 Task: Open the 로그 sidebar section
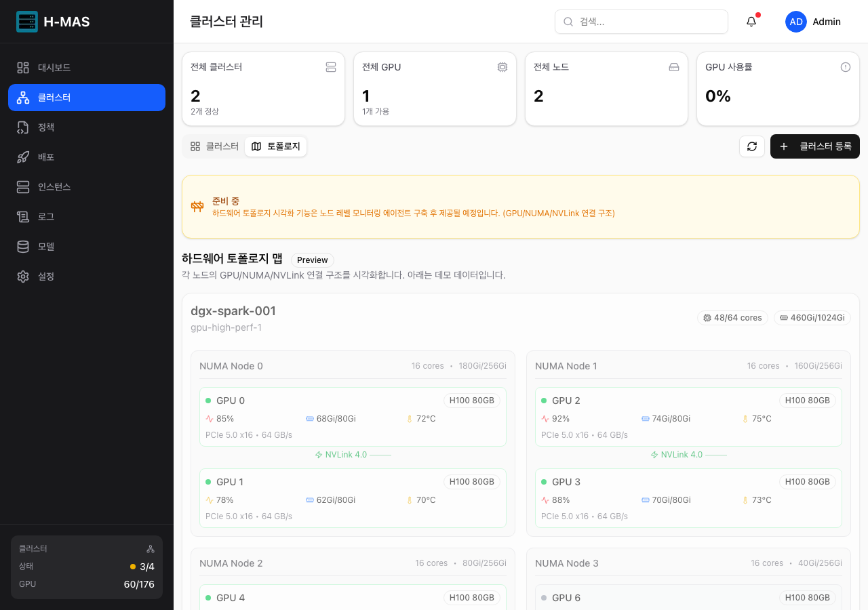(x=22, y=216)
